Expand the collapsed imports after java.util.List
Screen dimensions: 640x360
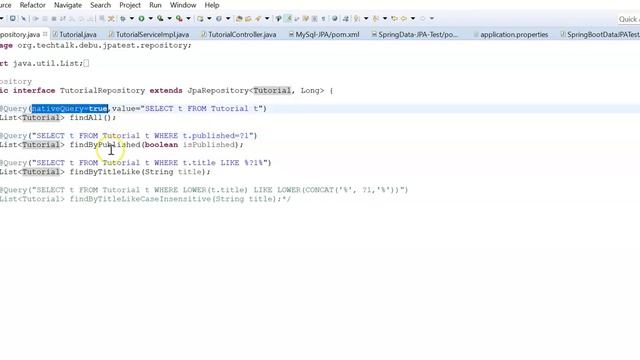(x=86, y=63)
